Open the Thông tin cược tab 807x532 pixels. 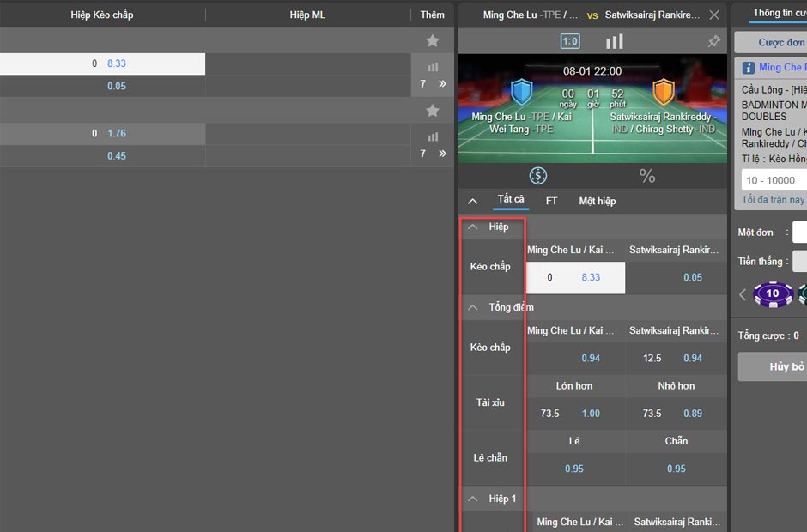(x=780, y=13)
